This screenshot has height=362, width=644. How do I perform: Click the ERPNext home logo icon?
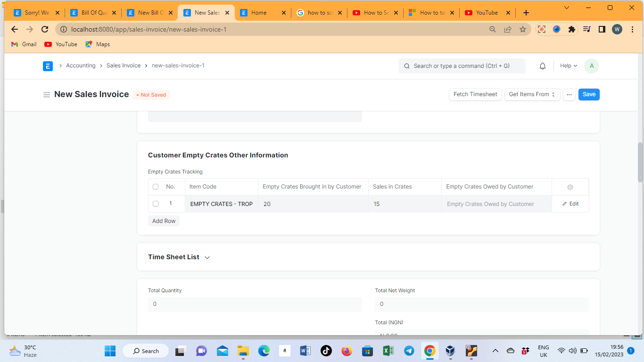pos(48,66)
